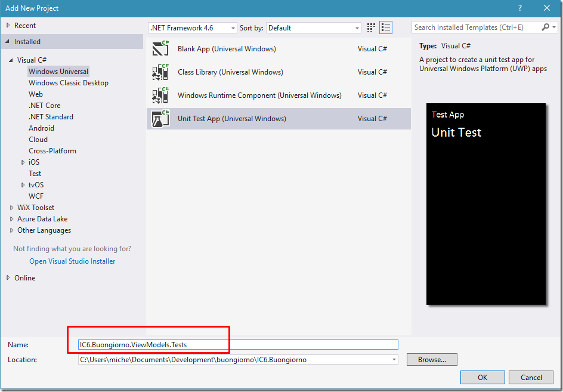This screenshot has height=392, width=563.
Task: Collapse the Visual C# tree node
Action: [x=11, y=60]
